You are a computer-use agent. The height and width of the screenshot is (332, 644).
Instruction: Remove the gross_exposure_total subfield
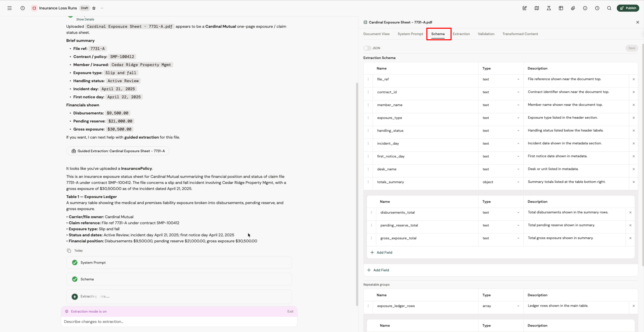(x=630, y=238)
